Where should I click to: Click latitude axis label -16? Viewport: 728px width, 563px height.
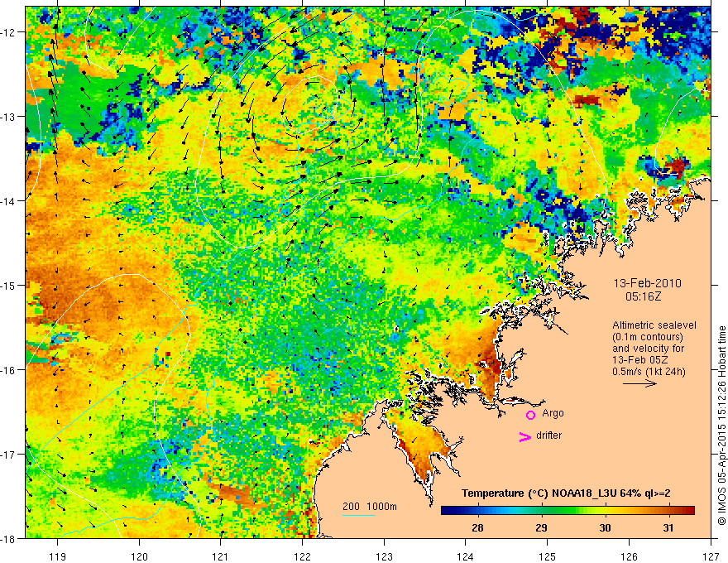[7, 370]
